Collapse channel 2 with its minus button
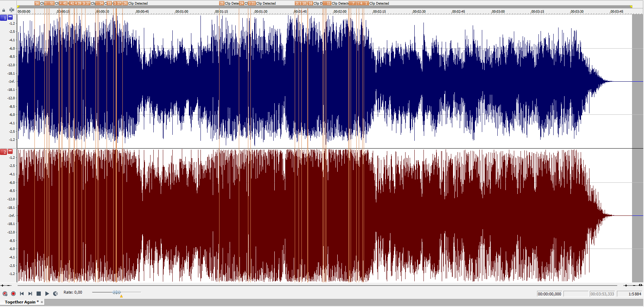This screenshot has width=644, height=307. 11,151
